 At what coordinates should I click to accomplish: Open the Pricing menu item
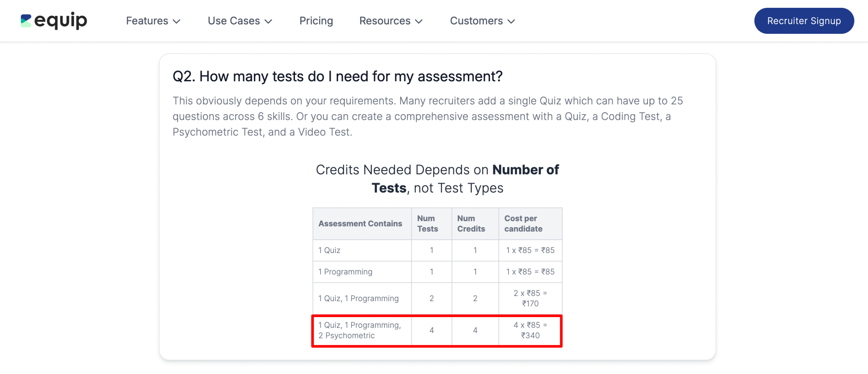click(316, 21)
